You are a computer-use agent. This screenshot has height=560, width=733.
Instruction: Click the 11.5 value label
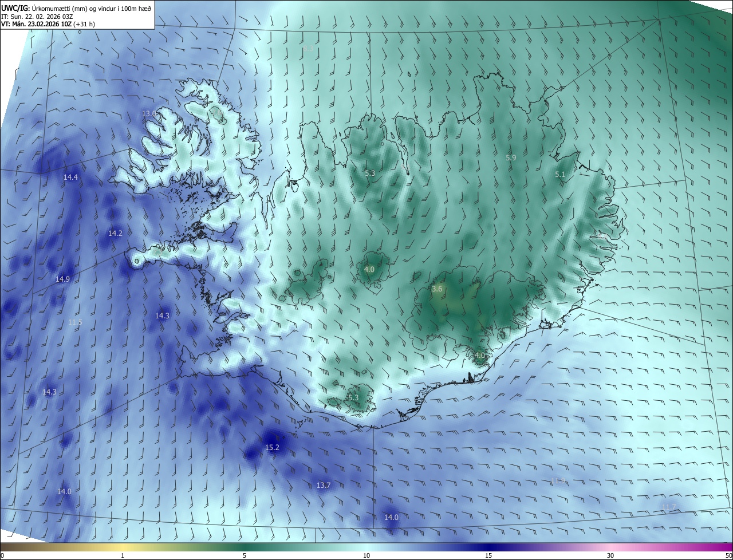(75, 322)
